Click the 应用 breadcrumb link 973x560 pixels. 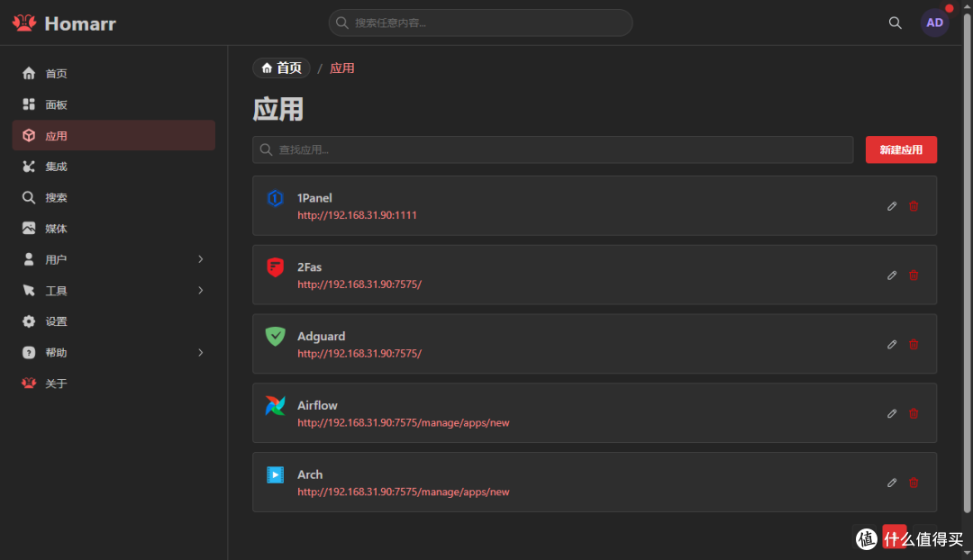click(x=342, y=68)
